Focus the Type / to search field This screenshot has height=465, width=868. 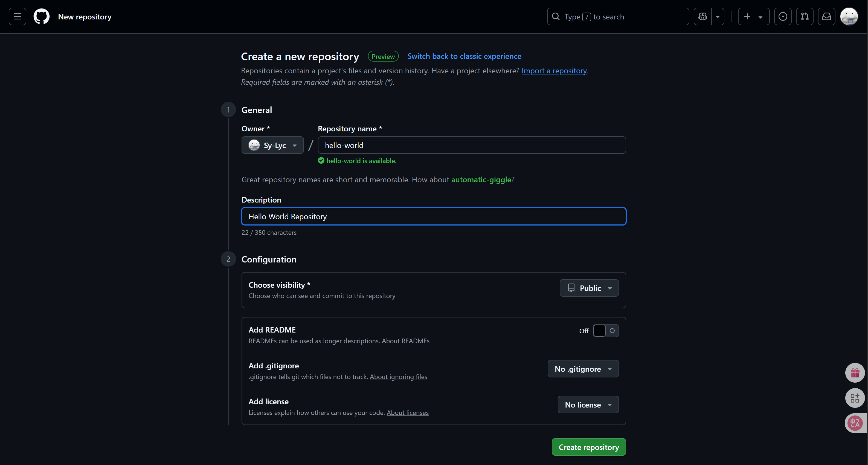pyautogui.click(x=618, y=16)
